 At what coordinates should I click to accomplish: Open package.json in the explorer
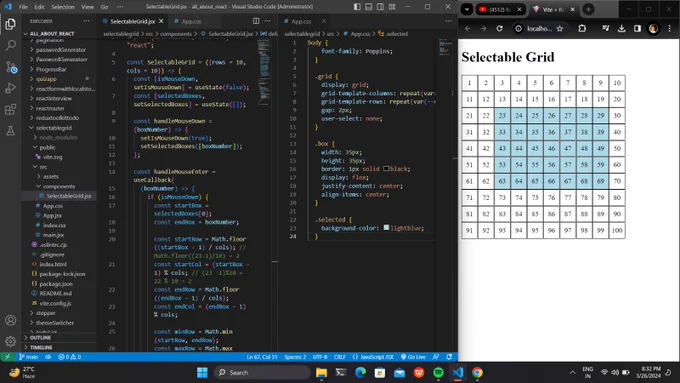56,284
